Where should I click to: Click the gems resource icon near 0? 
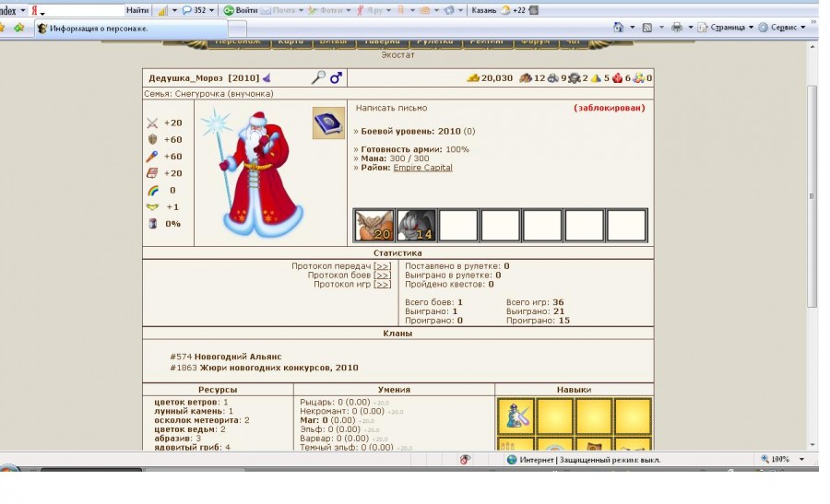[x=639, y=78]
